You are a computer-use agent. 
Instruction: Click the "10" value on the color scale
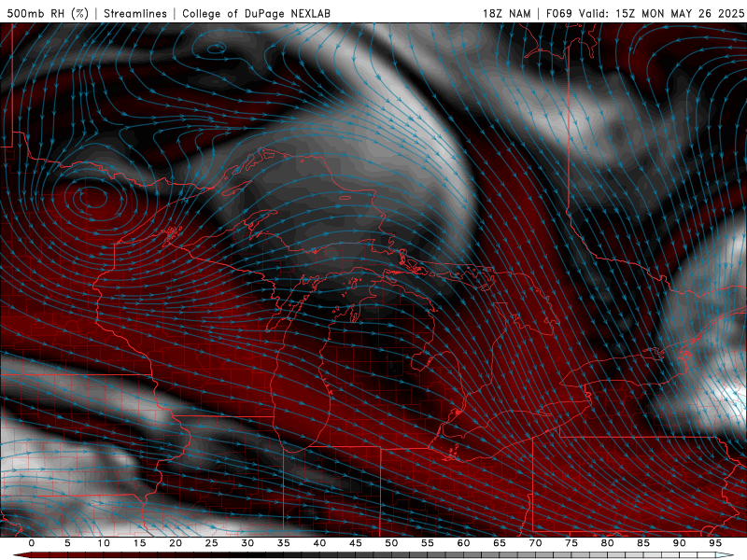pyautogui.click(x=104, y=543)
